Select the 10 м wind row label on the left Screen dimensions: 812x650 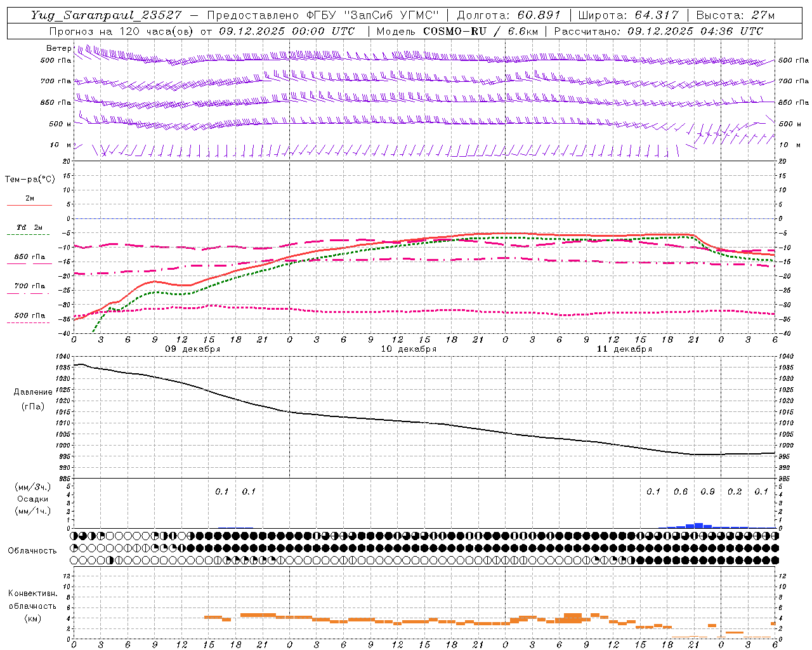point(60,145)
